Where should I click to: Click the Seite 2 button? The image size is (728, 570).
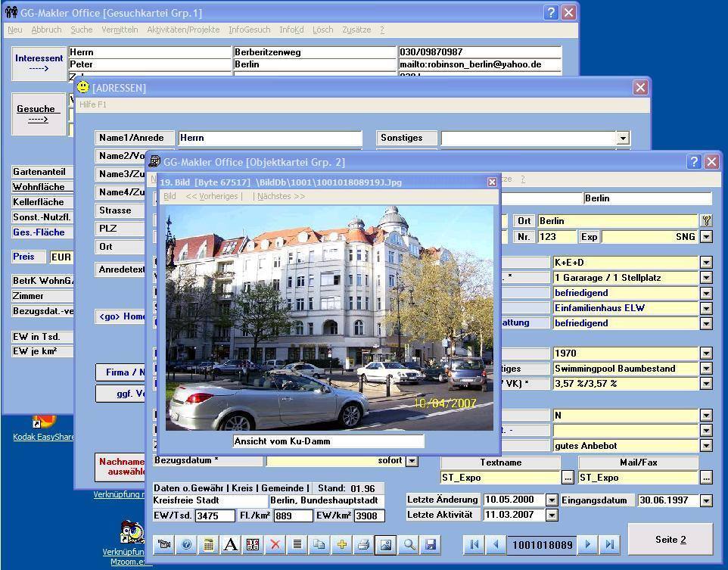[670, 539]
